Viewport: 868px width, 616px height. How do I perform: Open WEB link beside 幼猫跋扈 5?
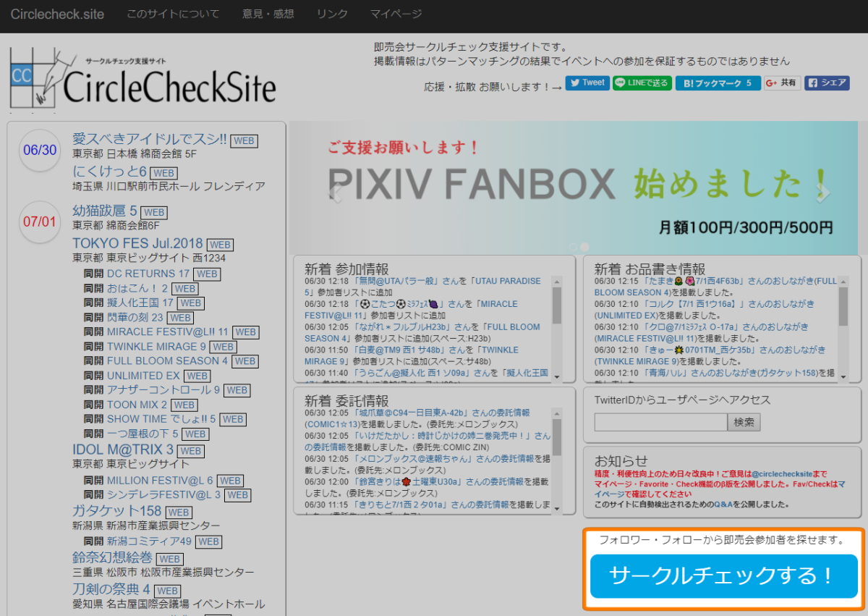(x=153, y=212)
